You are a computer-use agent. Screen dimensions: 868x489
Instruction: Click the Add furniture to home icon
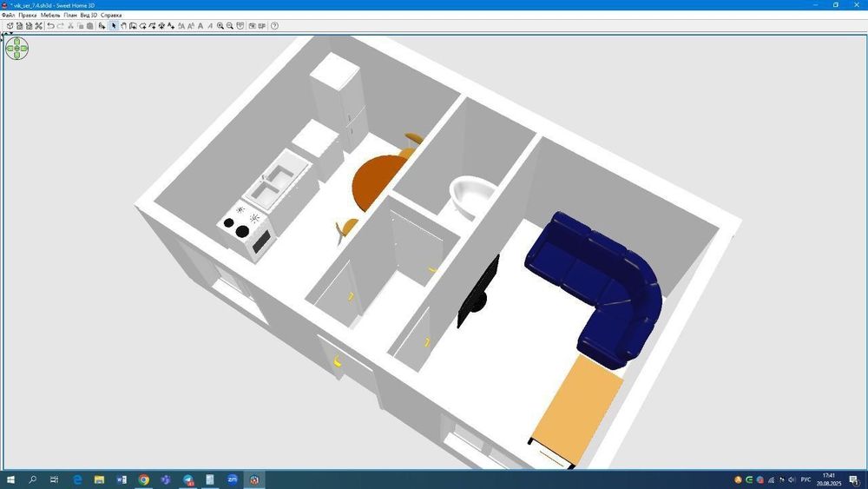coord(102,26)
